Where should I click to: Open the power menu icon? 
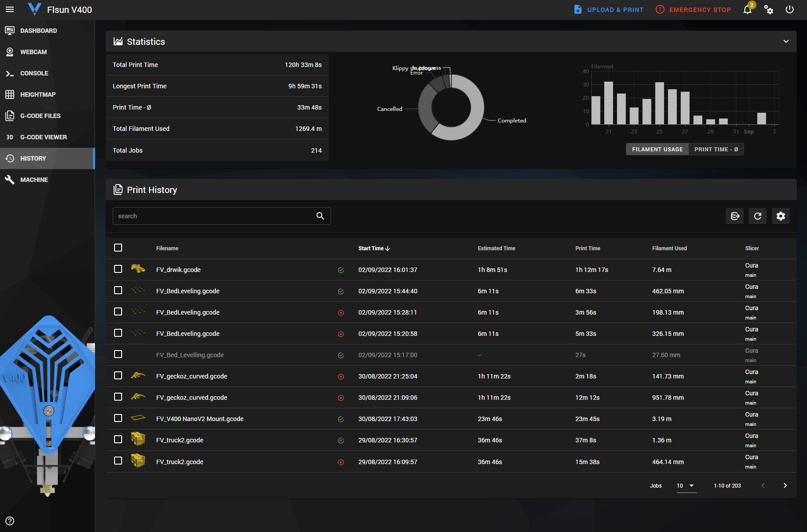point(790,10)
